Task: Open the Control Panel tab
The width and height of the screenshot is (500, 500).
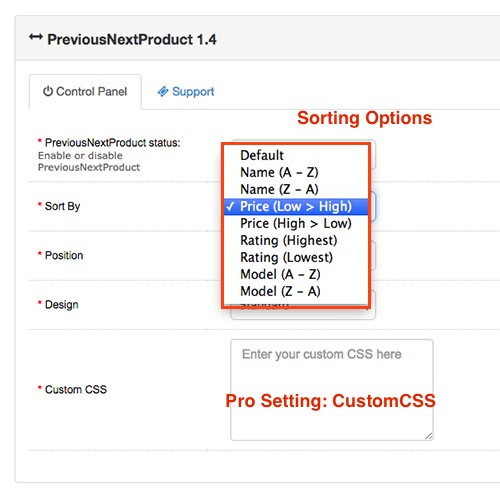Action: click(x=85, y=92)
